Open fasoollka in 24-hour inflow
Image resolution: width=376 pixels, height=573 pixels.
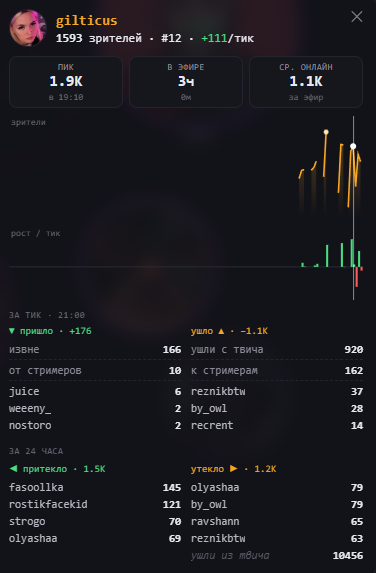pos(95,487)
